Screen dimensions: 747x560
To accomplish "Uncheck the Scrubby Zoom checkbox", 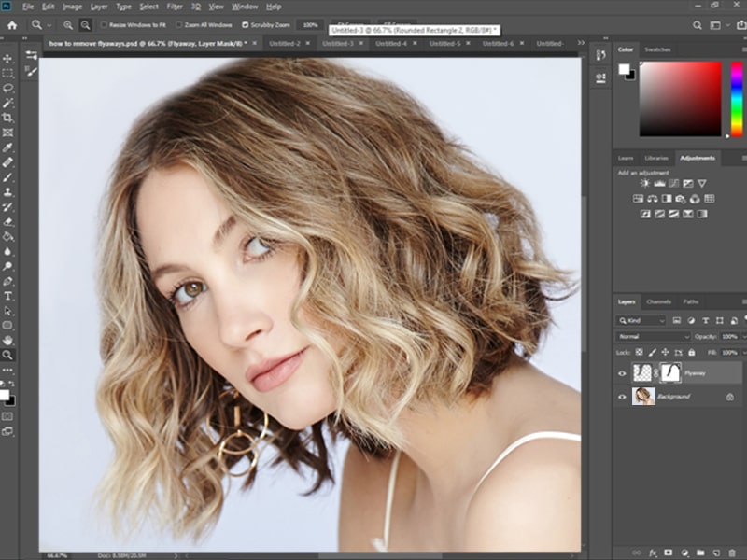I will click(245, 25).
